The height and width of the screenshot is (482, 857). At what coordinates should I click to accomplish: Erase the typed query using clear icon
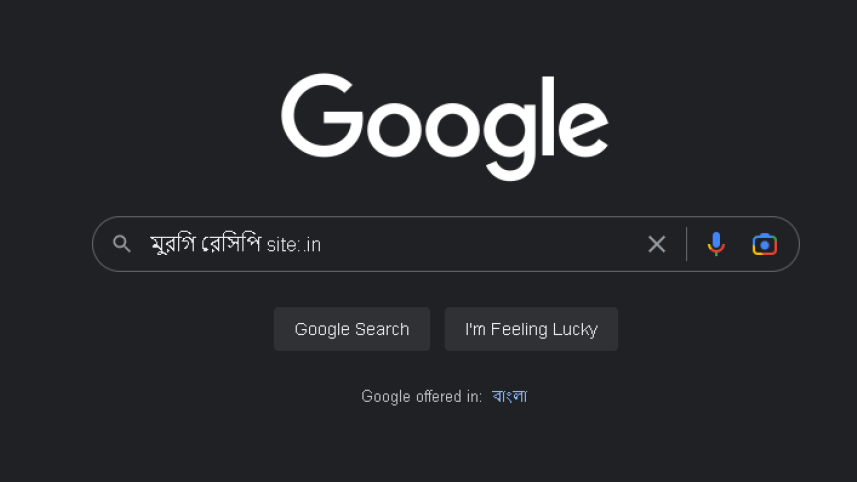tap(656, 244)
